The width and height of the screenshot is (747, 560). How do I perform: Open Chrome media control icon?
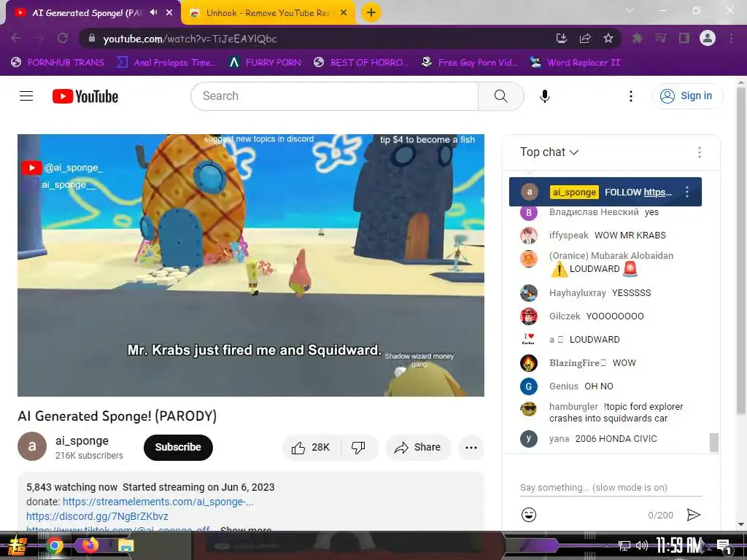pyautogui.click(x=660, y=38)
